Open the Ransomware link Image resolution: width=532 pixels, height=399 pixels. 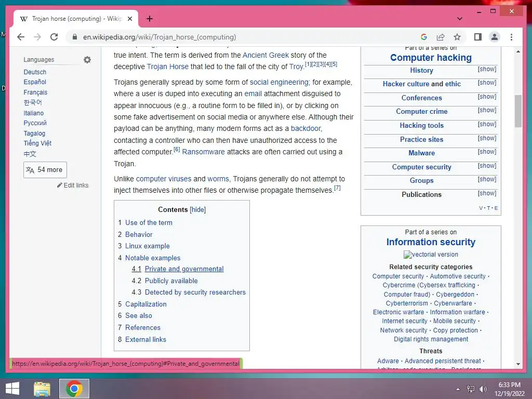[203, 152]
